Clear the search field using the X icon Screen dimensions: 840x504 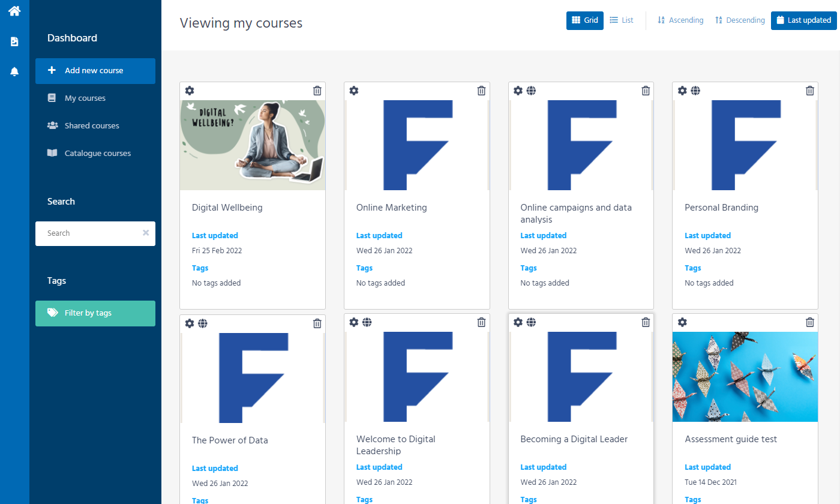tap(145, 233)
